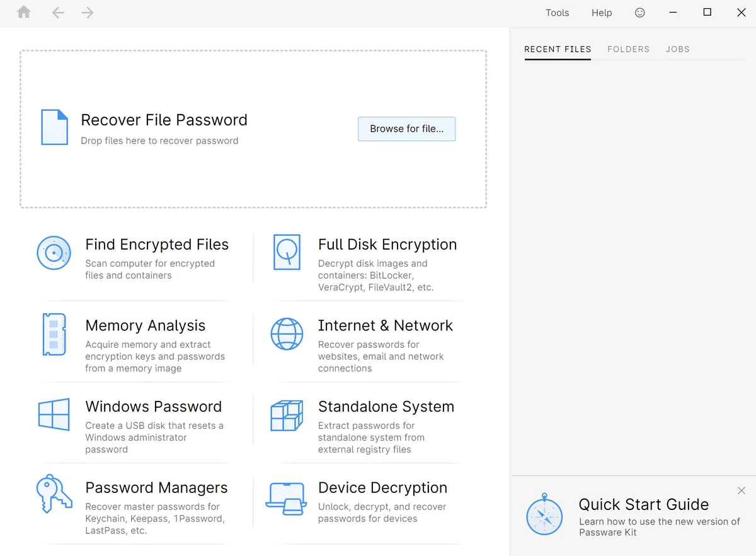Choose the Windows Password heading

[154, 407]
